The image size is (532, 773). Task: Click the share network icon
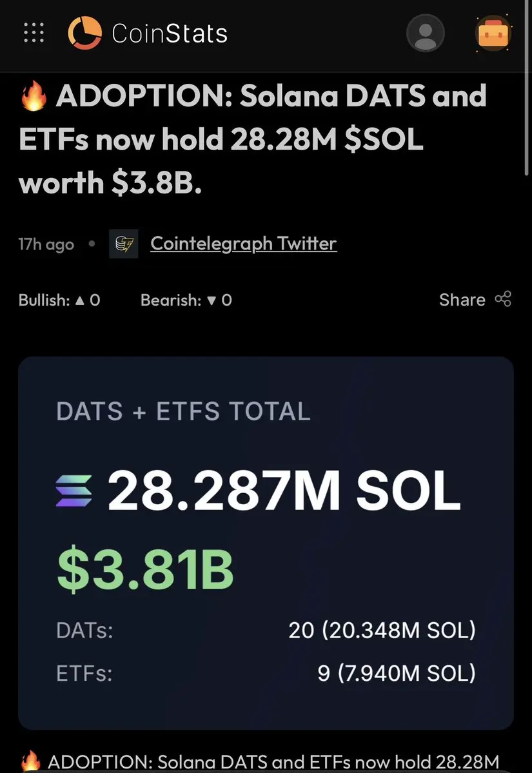pyautogui.click(x=503, y=299)
